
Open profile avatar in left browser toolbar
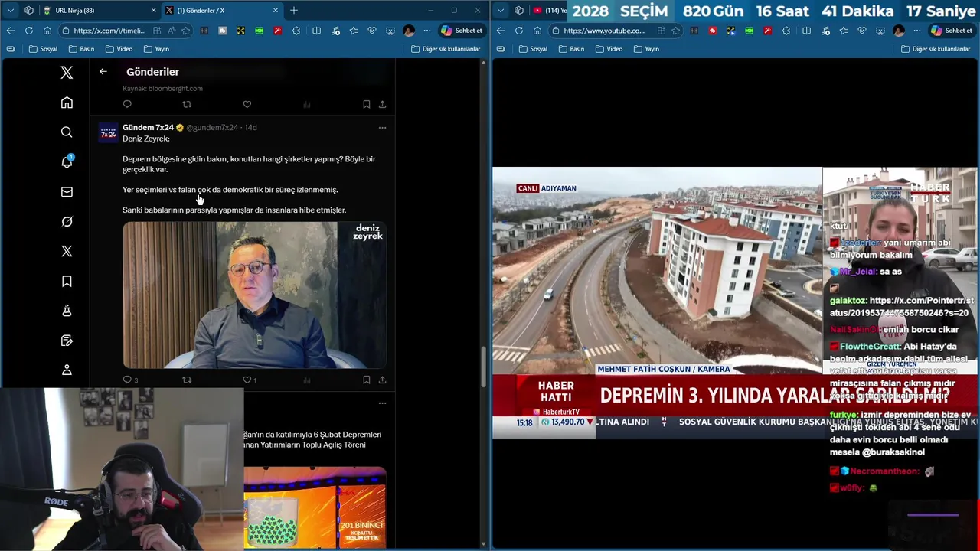409,31
